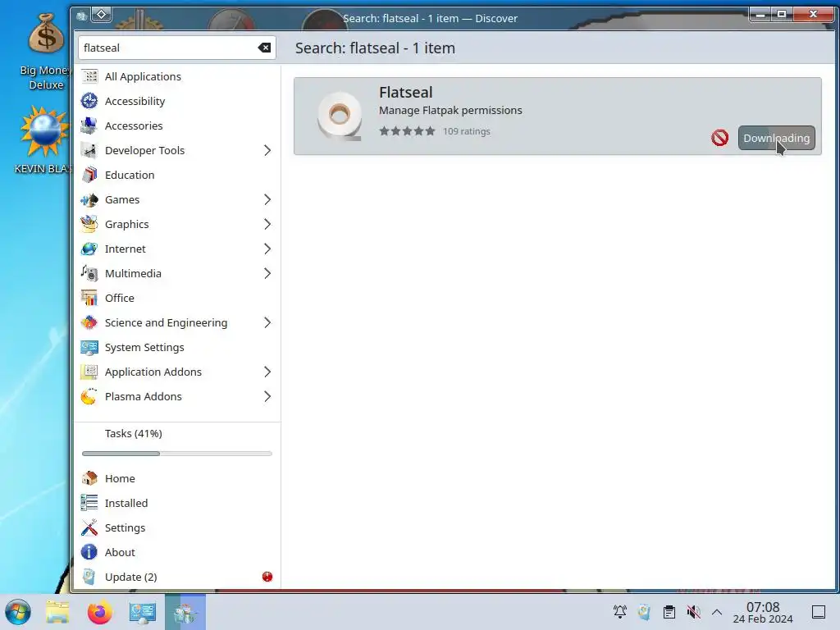
Task: Click the Accessibility category icon
Action: (89, 101)
